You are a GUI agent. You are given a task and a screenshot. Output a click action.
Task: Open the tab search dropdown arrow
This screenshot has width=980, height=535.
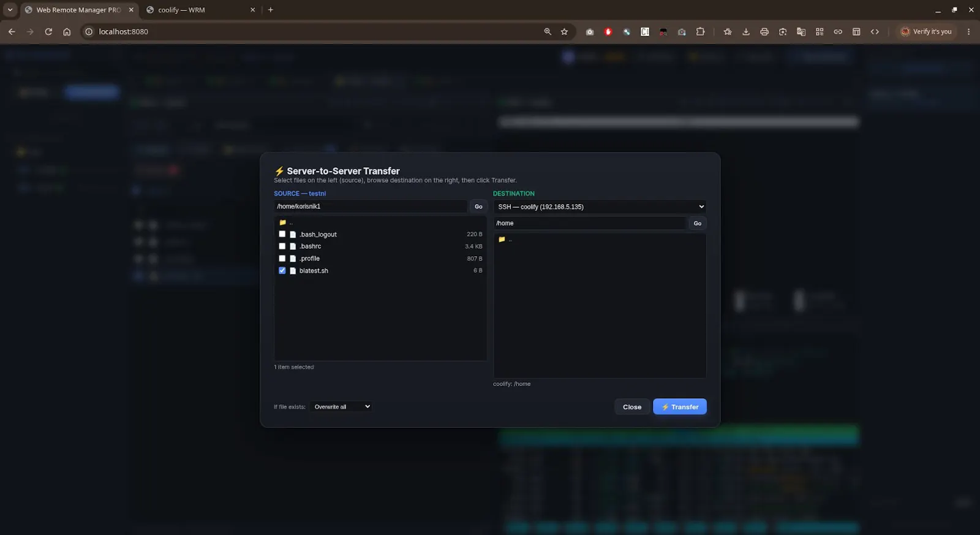pos(10,10)
